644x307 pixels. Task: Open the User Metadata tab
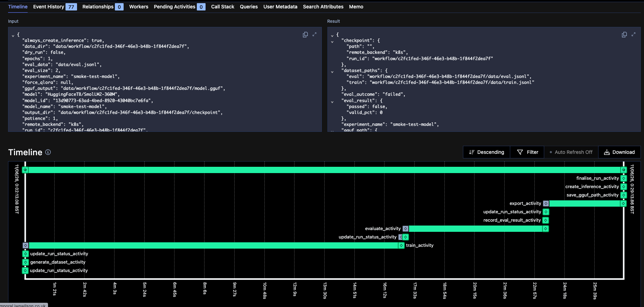coord(280,7)
